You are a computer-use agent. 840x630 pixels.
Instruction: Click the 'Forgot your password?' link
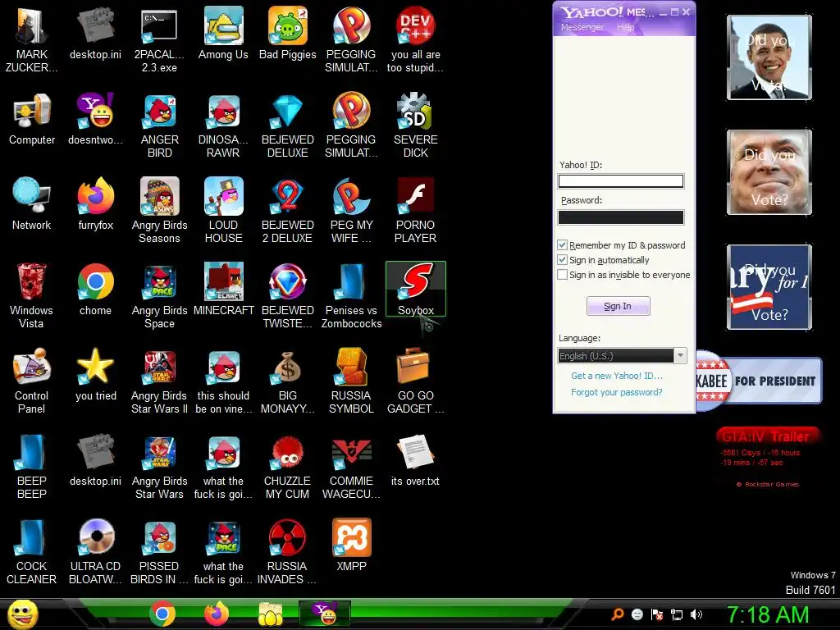point(617,392)
